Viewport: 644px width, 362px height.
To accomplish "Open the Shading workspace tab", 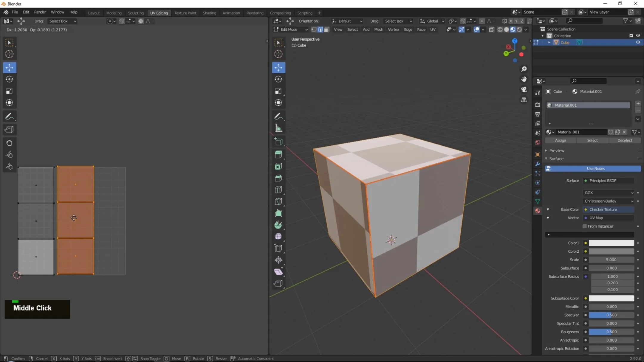I will point(208,13).
